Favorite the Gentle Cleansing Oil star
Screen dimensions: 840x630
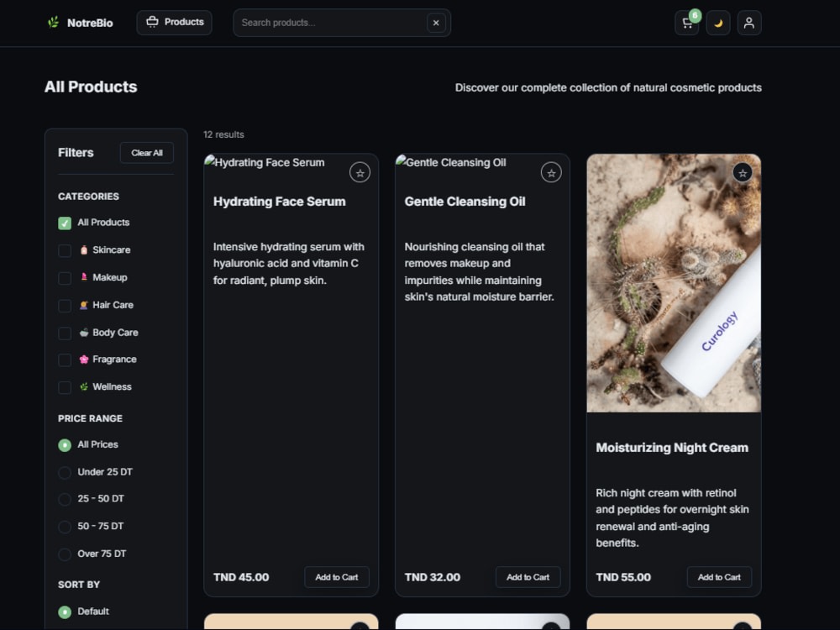[551, 172]
